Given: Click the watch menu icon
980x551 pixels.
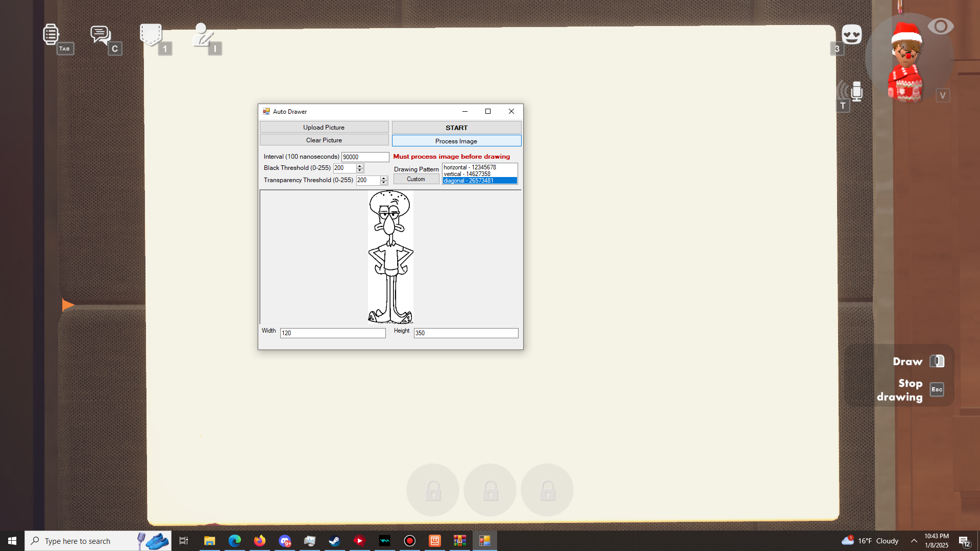Looking at the screenshot, I should click(x=51, y=34).
